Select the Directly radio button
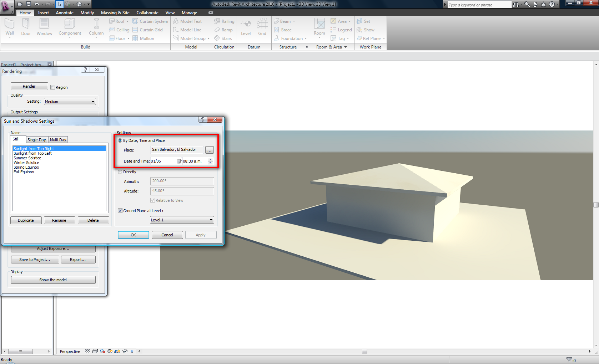Viewport: 599px width, 364px height. [x=120, y=172]
